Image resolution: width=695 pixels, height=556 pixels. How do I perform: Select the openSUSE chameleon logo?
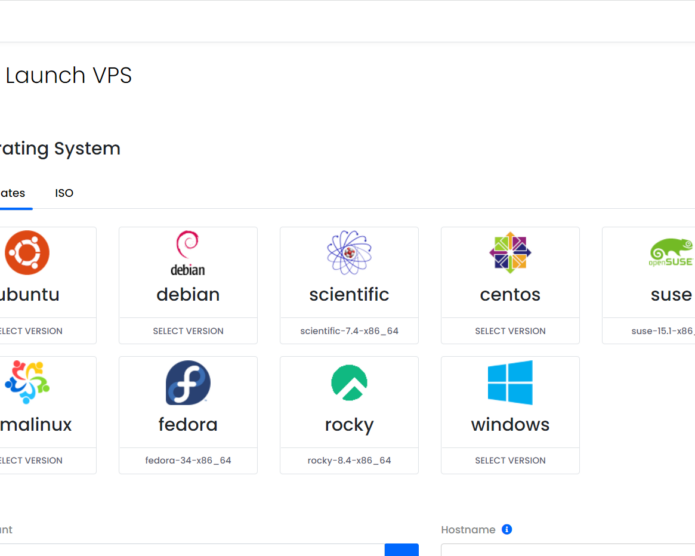tap(671, 252)
